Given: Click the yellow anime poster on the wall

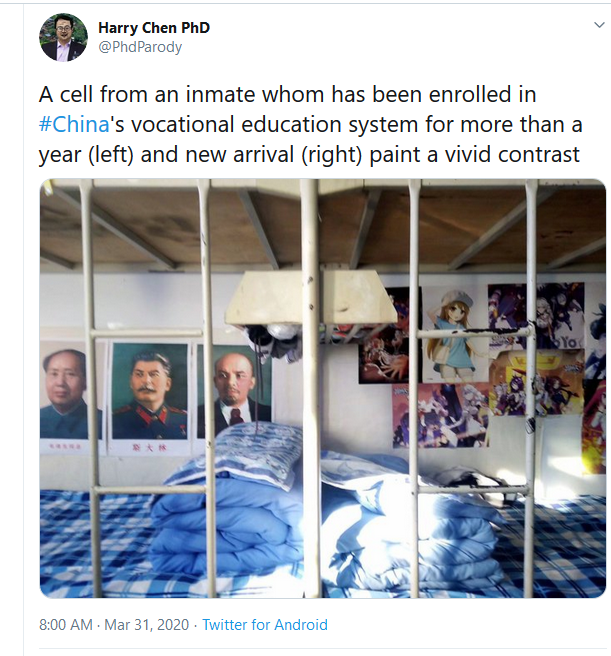Looking at the screenshot, I should coord(536,383).
